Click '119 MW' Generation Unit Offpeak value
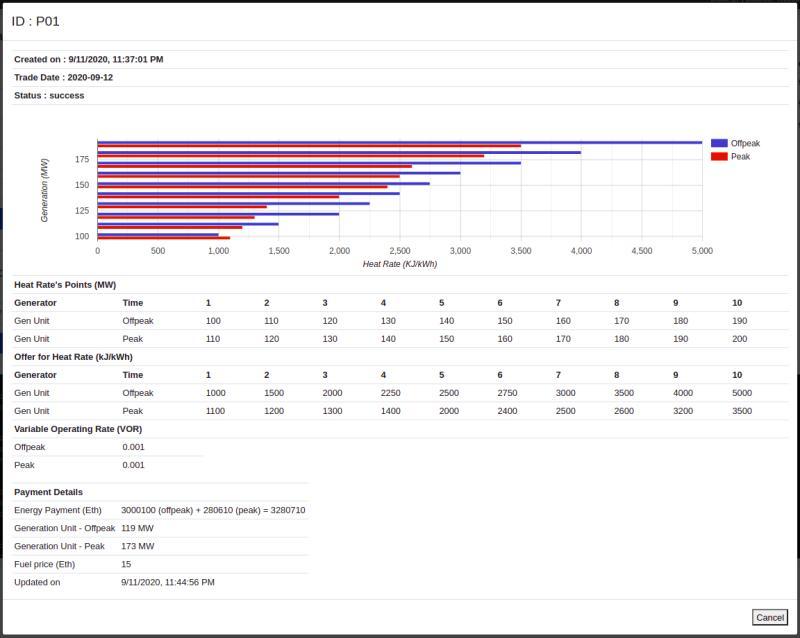This screenshot has width=800, height=638. [137, 528]
